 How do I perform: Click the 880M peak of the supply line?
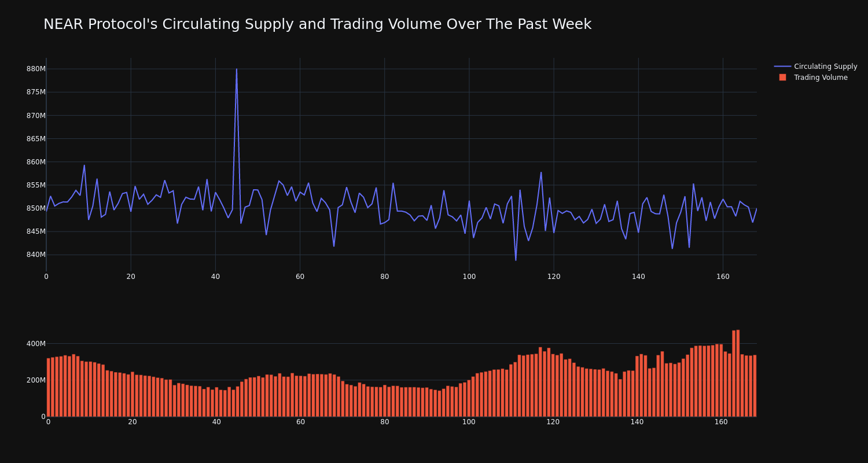pyautogui.click(x=236, y=69)
